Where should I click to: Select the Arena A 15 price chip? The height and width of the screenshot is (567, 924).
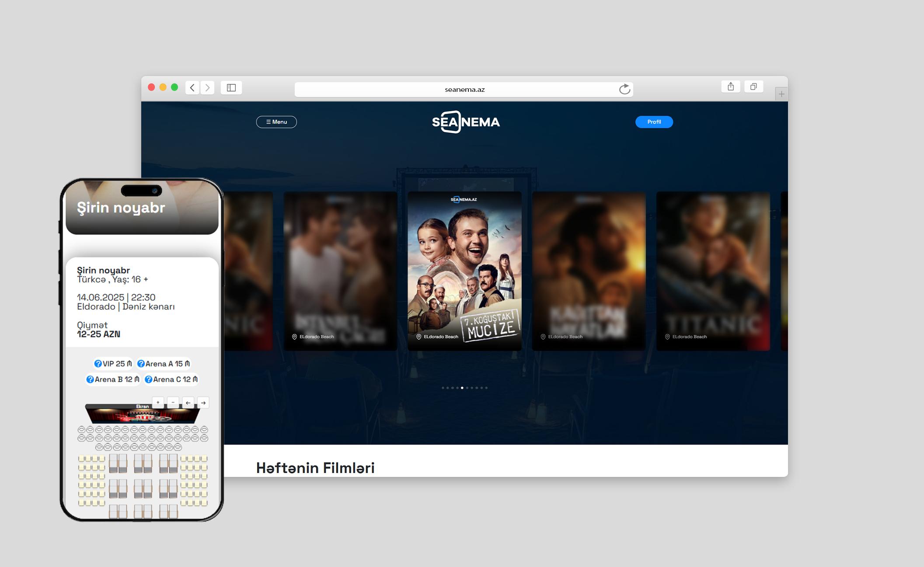164,364
